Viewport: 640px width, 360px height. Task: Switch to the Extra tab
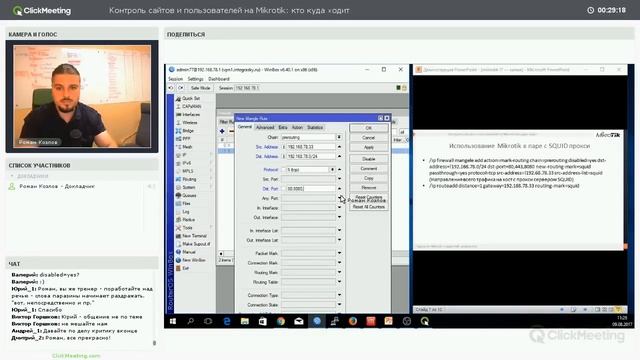tap(283, 127)
